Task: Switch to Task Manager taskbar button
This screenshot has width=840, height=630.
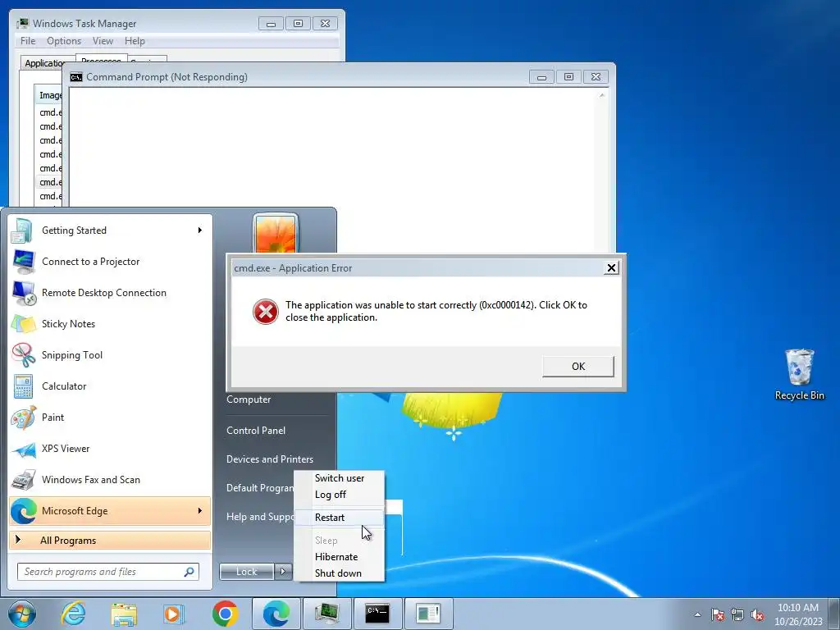Action: (x=326, y=614)
